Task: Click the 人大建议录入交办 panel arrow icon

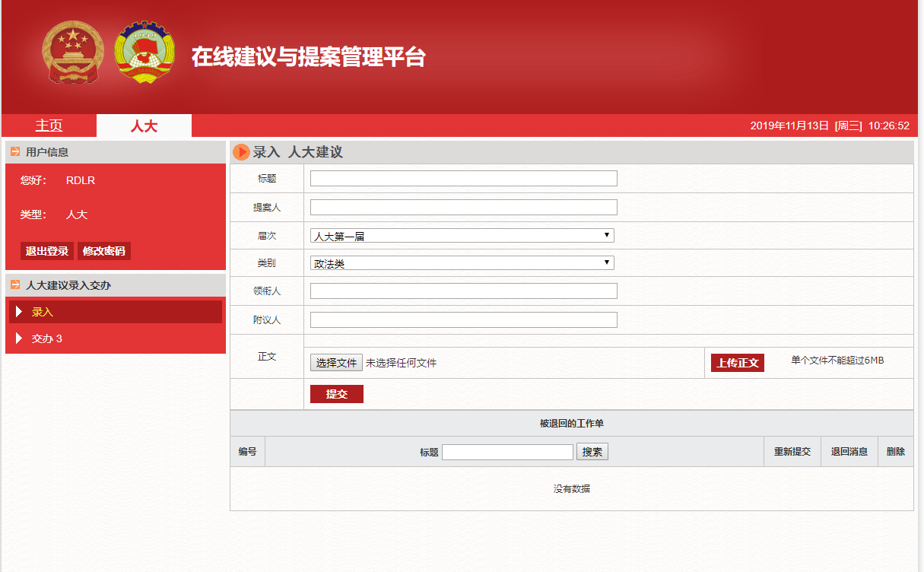Action: [15, 285]
